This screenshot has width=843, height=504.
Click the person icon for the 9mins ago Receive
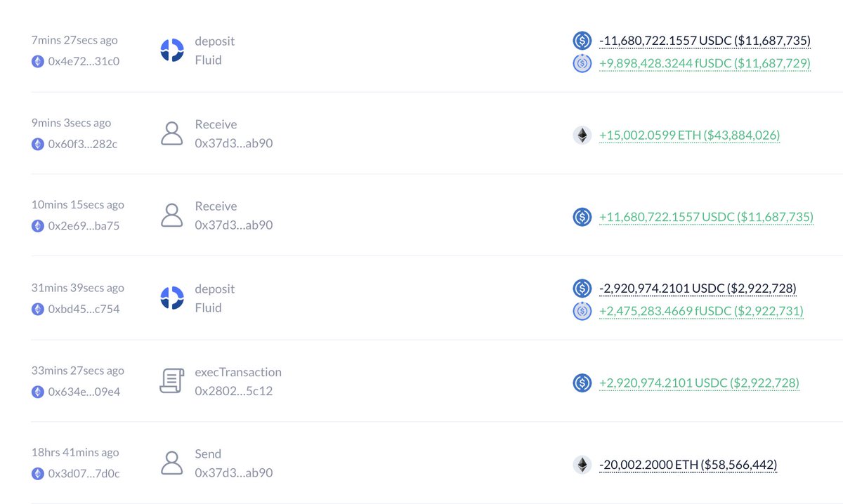[x=172, y=133]
